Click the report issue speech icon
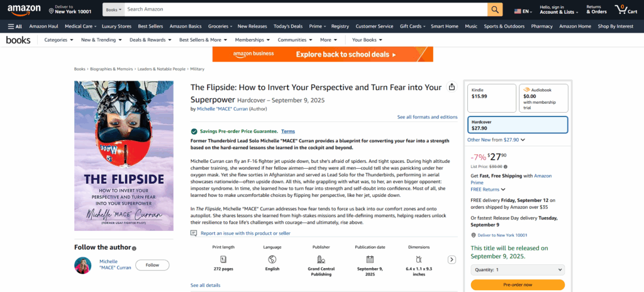This screenshot has height=292, width=644. point(194,233)
